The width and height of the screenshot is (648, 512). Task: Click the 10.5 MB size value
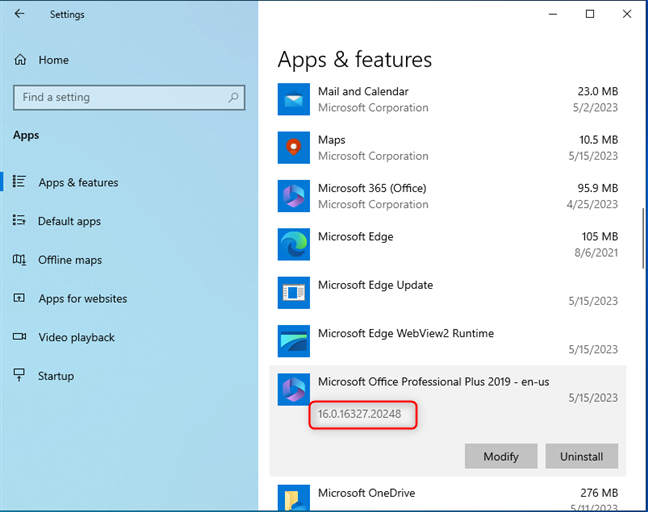coord(598,140)
